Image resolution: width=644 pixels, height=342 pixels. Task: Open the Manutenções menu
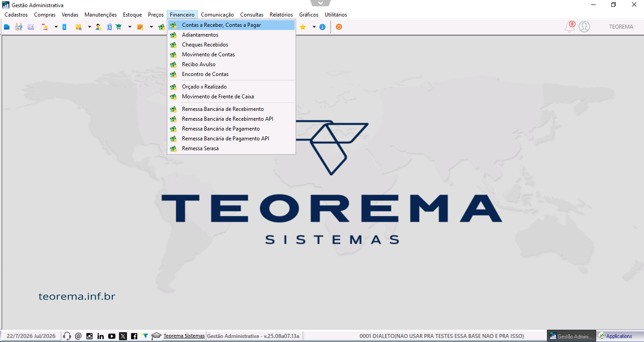click(x=101, y=15)
